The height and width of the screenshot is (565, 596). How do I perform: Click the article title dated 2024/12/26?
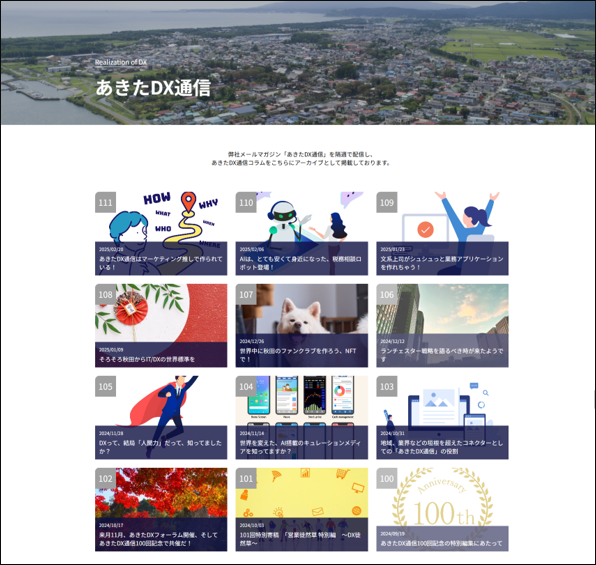click(x=298, y=355)
